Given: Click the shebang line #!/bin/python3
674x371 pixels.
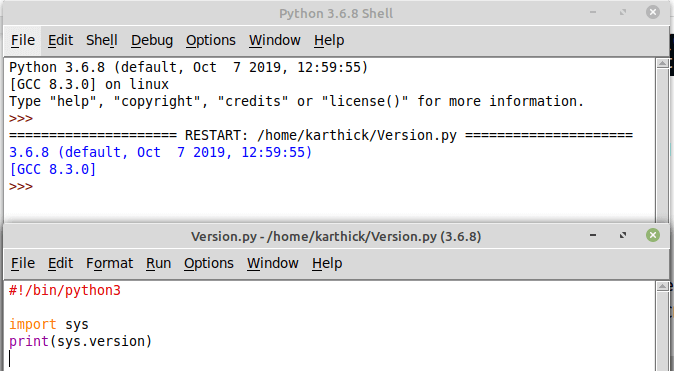Looking at the screenshot, I should coord(65,290).
